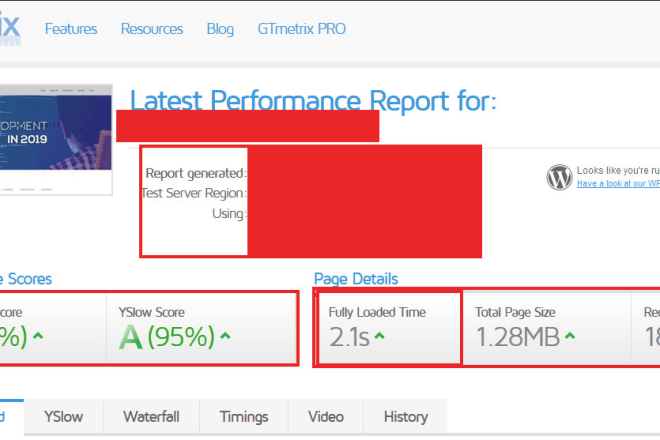Switch to the YSlow tab
The image size is (660, 440).
click(64, 416)
